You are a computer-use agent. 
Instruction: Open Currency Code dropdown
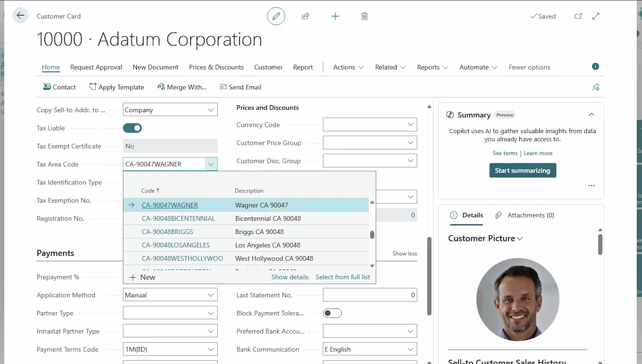pyautogui.click(x=410, y=125)
